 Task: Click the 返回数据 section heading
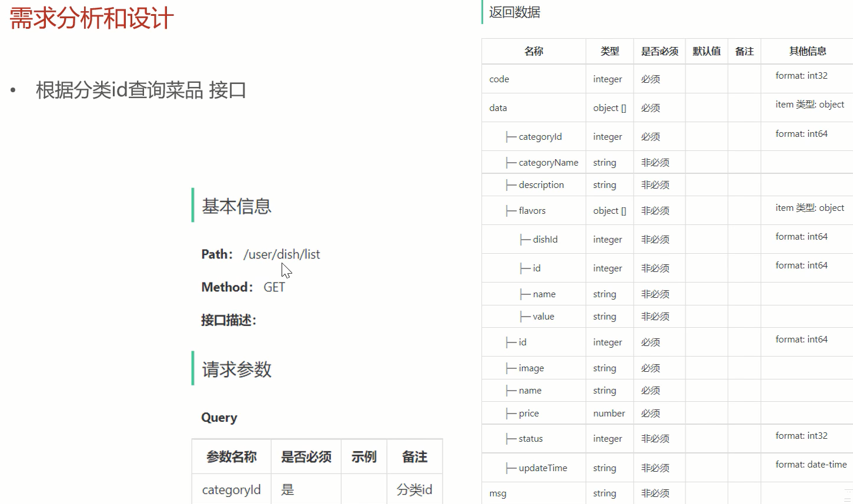click(514, 12)
